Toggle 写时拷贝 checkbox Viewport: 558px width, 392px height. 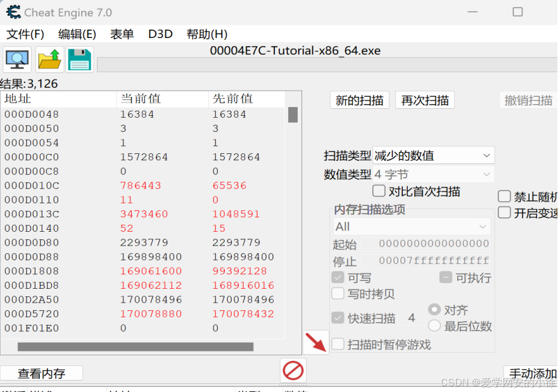coord(338,293)
